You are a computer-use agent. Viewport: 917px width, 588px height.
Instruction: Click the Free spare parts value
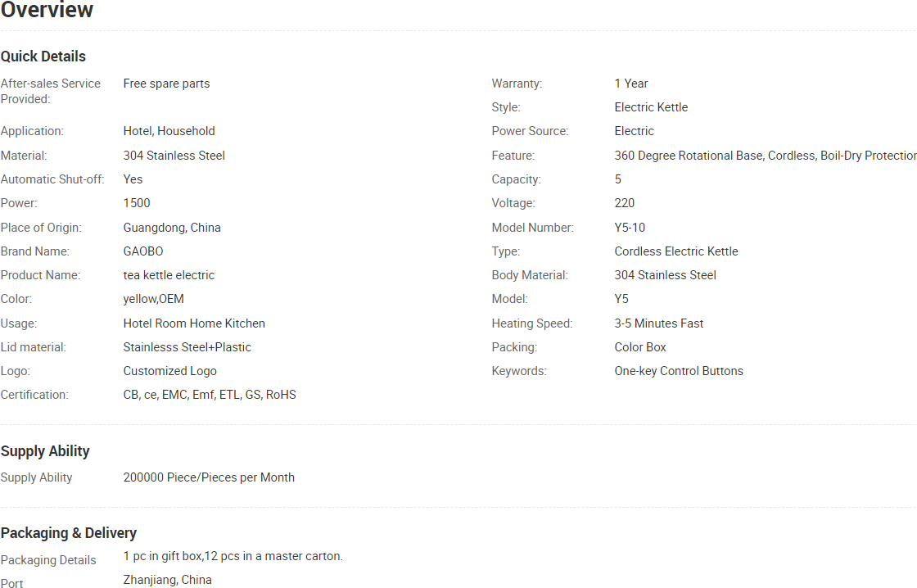coord(166,84)
